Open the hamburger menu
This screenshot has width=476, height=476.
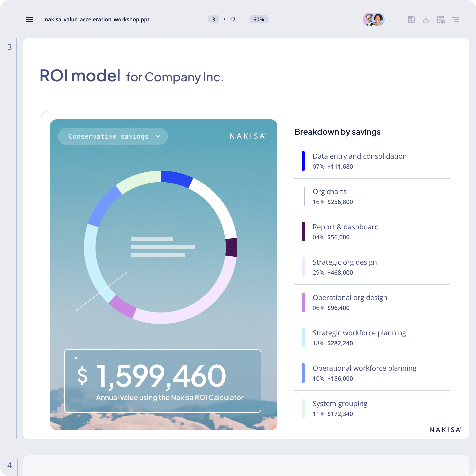(x=29, y=19)
